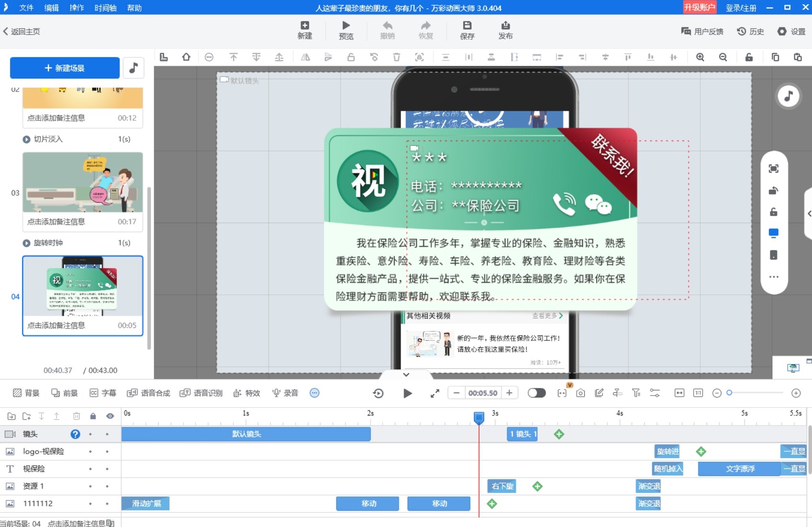Open the 文件 menu
The width and height of the screenshot is (812, 527).
pos(26,8)
